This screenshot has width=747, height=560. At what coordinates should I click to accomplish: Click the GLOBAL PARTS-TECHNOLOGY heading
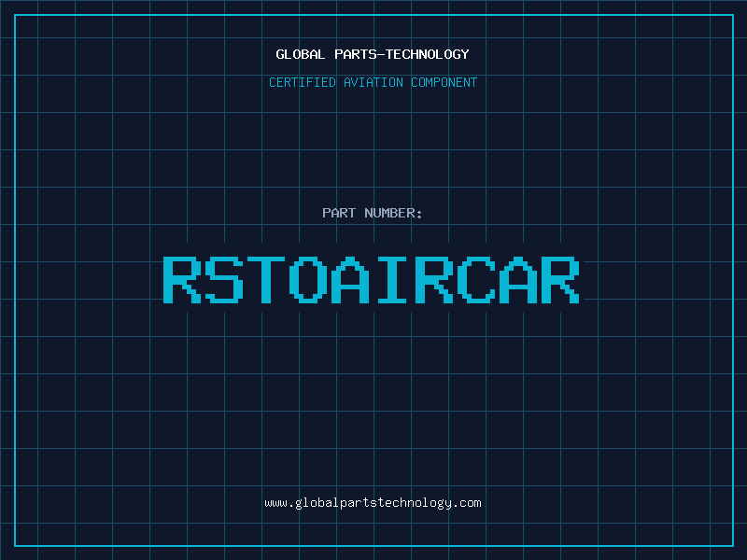point(373,54)
